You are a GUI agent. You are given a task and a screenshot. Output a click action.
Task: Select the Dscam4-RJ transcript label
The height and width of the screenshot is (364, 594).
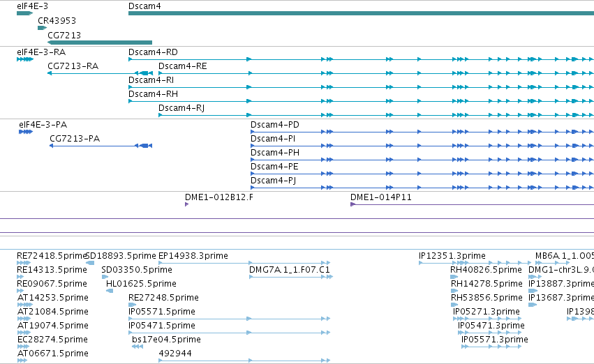click(x=181, y=108)
